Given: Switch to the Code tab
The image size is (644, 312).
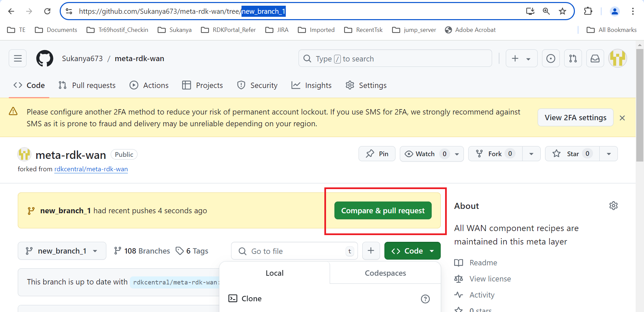Looking at the screenshot, I should tap(29, 85).
